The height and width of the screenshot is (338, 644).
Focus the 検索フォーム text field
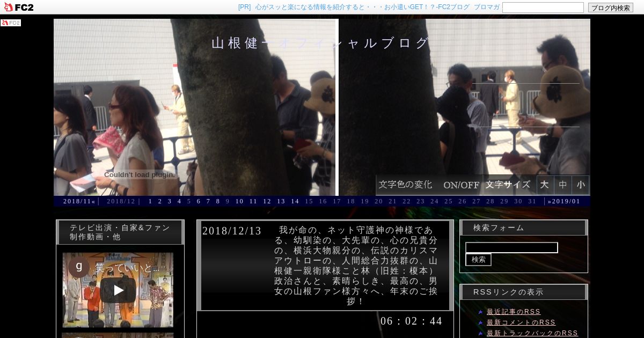pos(511,247)
